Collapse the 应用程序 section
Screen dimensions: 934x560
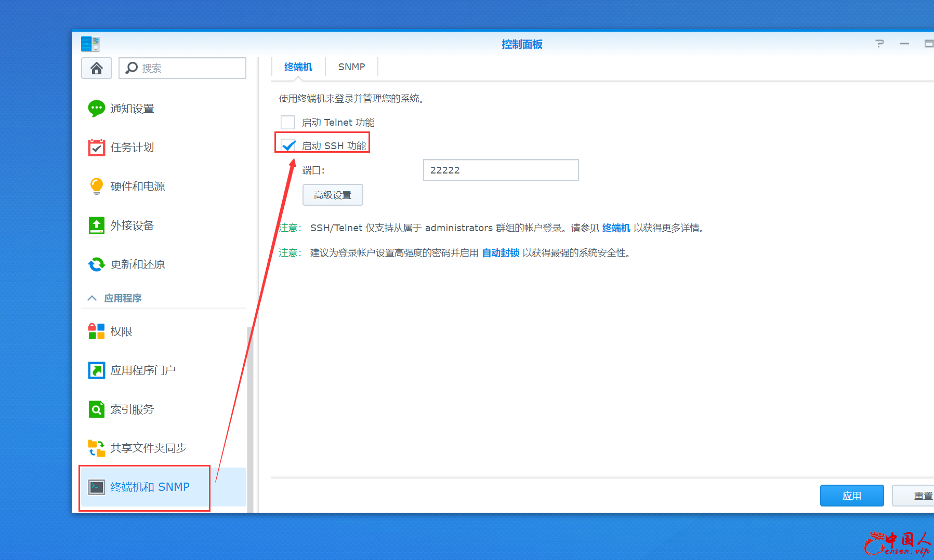point(92,298)
